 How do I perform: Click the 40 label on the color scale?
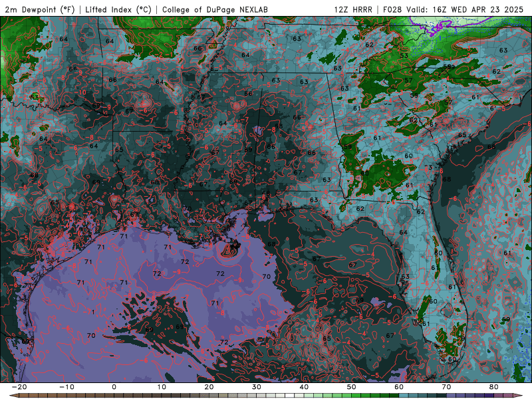click(x=304, y=387)
